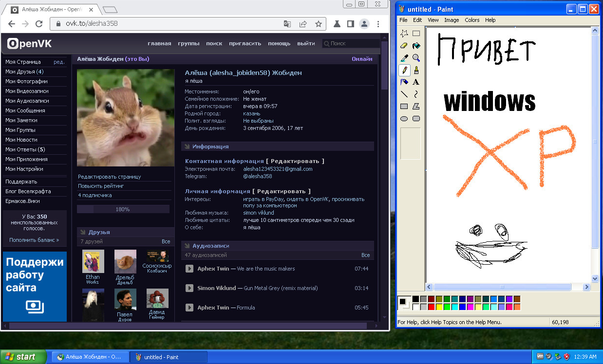Select the Curve tool in Paint
Viewport: 603px width, 364px height.
pyautogui.click(x=416, y=94)
